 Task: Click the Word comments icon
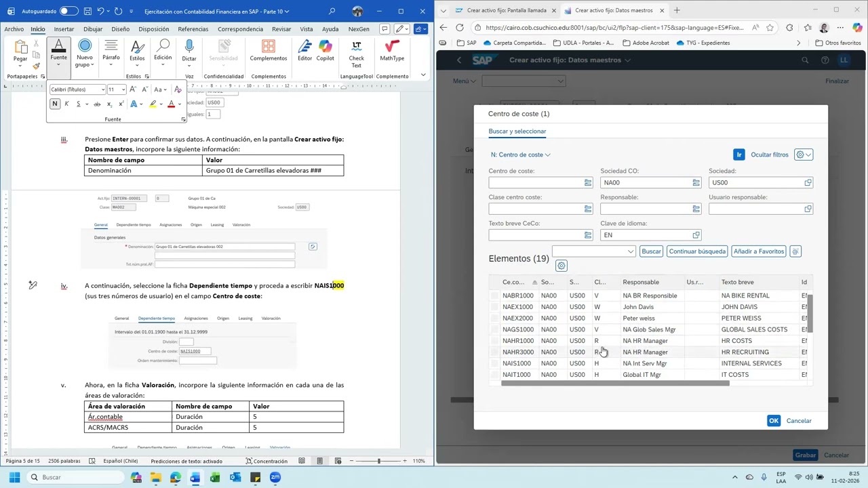384,29
